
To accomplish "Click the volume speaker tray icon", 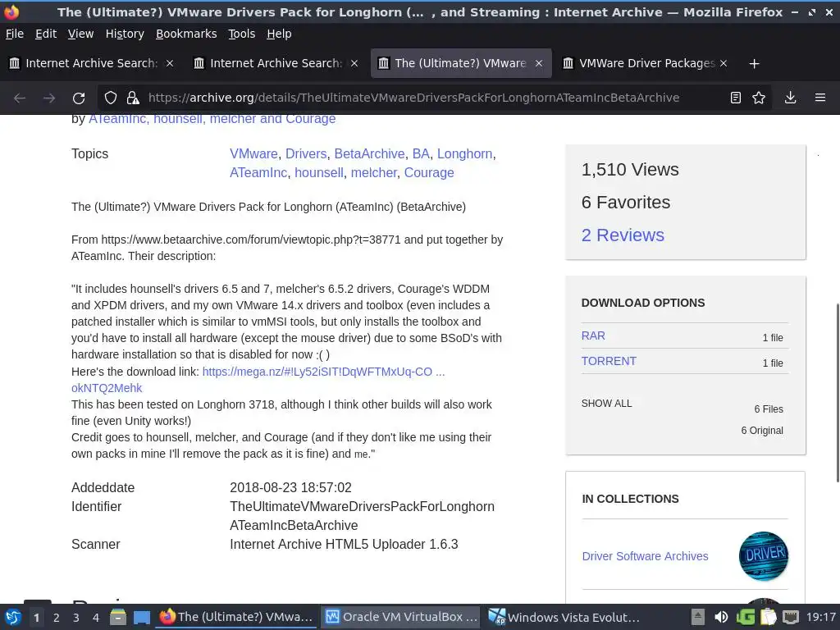I will (x=721, y=617).
